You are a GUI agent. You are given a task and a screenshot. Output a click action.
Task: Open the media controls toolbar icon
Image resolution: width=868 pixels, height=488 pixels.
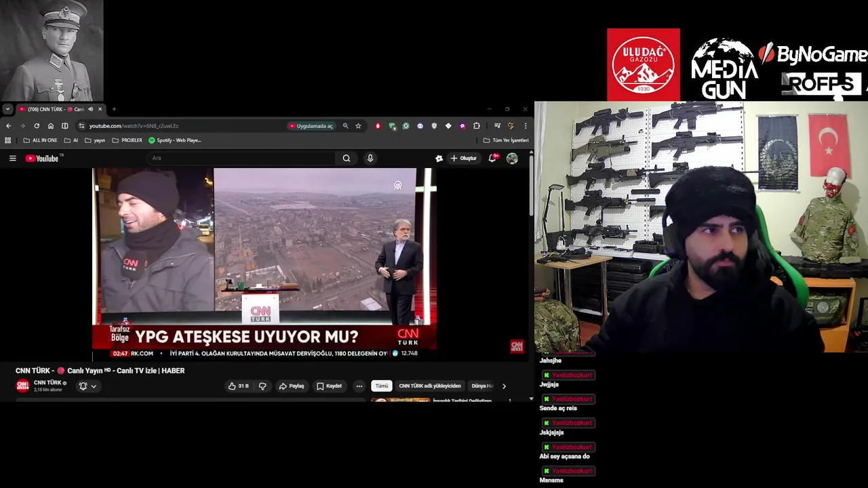[497, 125]
